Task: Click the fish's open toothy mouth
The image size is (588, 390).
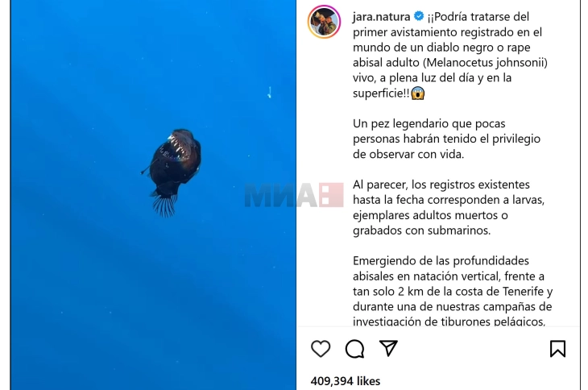Action: [179, 147]
